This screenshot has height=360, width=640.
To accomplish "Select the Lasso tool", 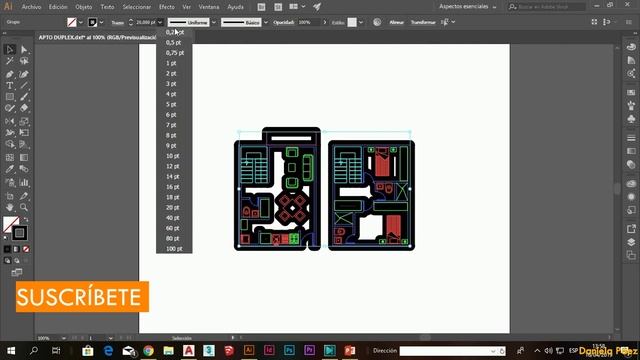I will point(24,61).
